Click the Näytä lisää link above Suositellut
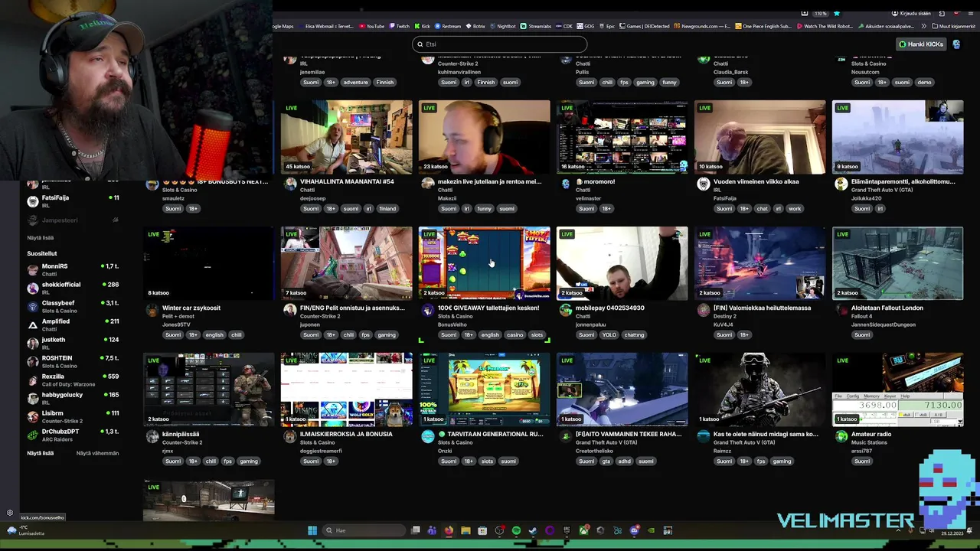Screen dimensions: 980x551 coord(41,238)
